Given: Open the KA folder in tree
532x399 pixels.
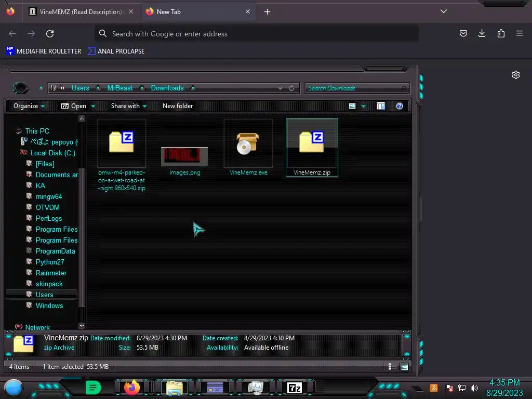Looking at the screenshot, I should click(x=36, y=185).
